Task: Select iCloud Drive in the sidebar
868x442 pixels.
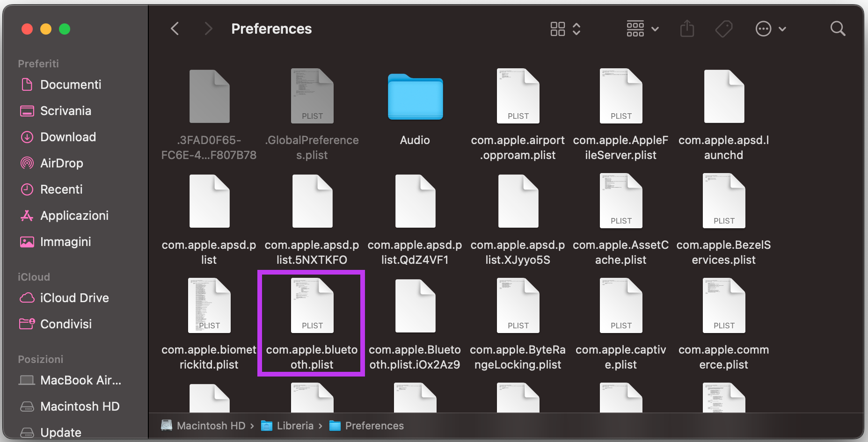Action: (75, 298)
